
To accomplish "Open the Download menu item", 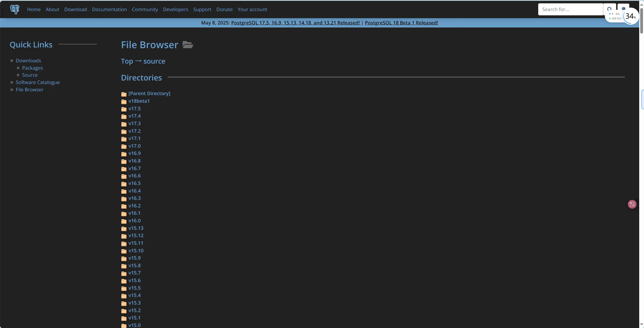I will pos(76,9).
